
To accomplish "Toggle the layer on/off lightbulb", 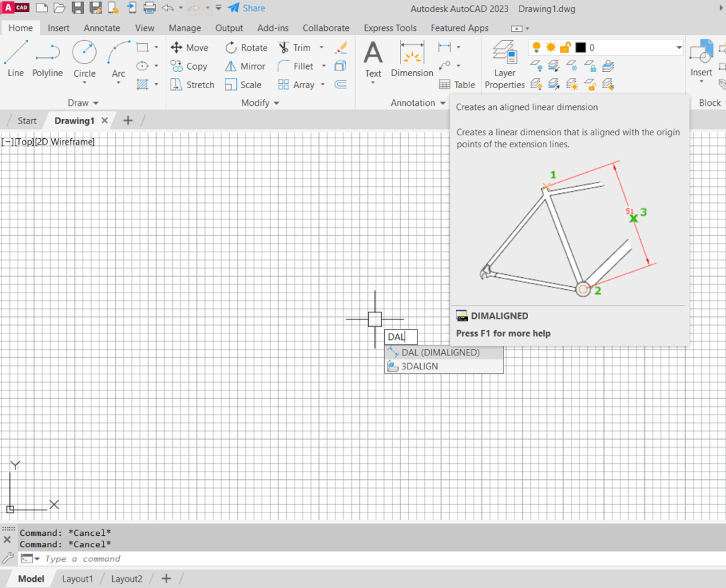I will click(x=536, y=47).
